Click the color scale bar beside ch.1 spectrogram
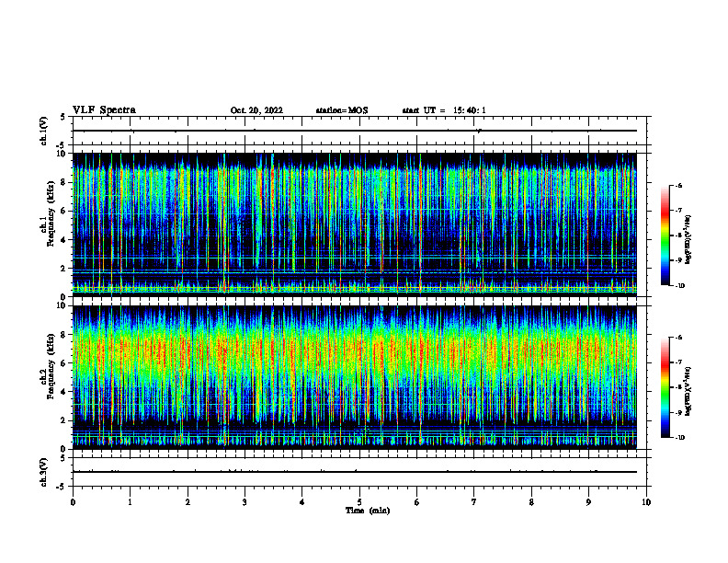The width and height of the screenshot is (728, 563). click(665, 236)
